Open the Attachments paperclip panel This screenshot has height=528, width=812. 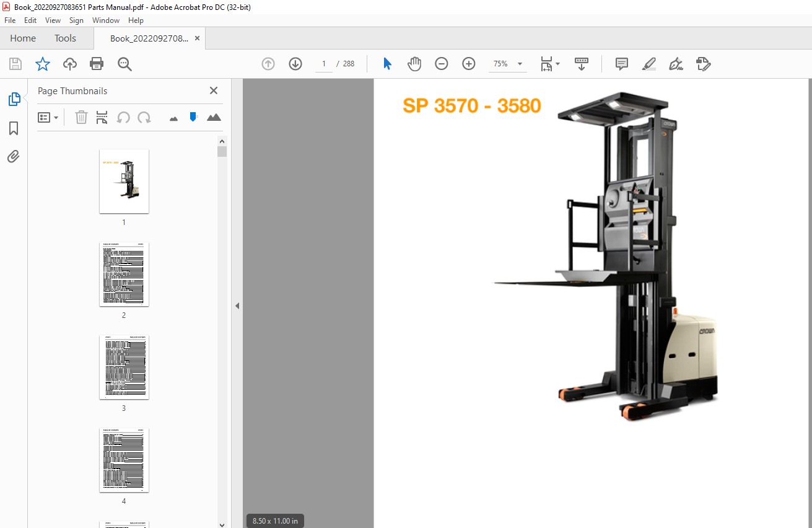tap(14, 156)
